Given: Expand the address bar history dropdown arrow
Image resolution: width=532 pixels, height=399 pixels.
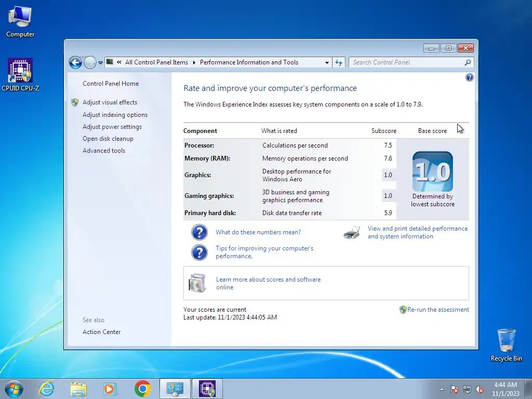Looking at the screenshot, I should [x=327, y=62].
